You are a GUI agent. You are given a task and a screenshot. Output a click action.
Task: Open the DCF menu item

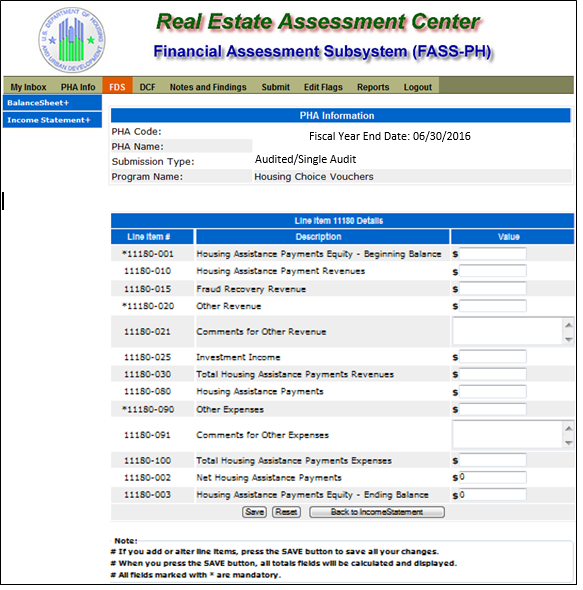(x=147, y=87)
